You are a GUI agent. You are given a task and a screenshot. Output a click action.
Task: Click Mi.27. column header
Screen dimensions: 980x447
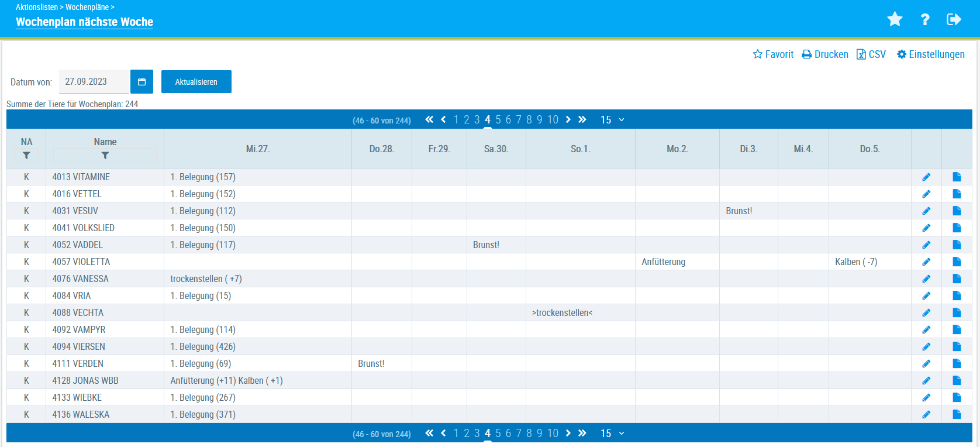(x=258, y=149)
